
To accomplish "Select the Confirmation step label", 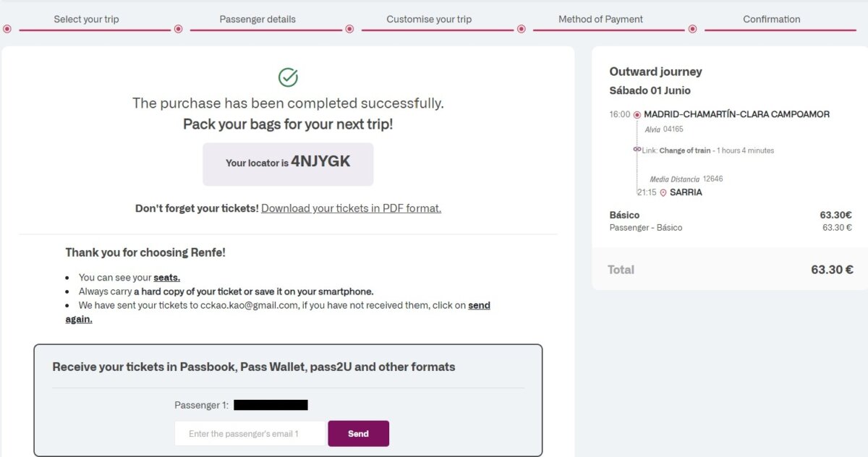I will coord(771,20).
